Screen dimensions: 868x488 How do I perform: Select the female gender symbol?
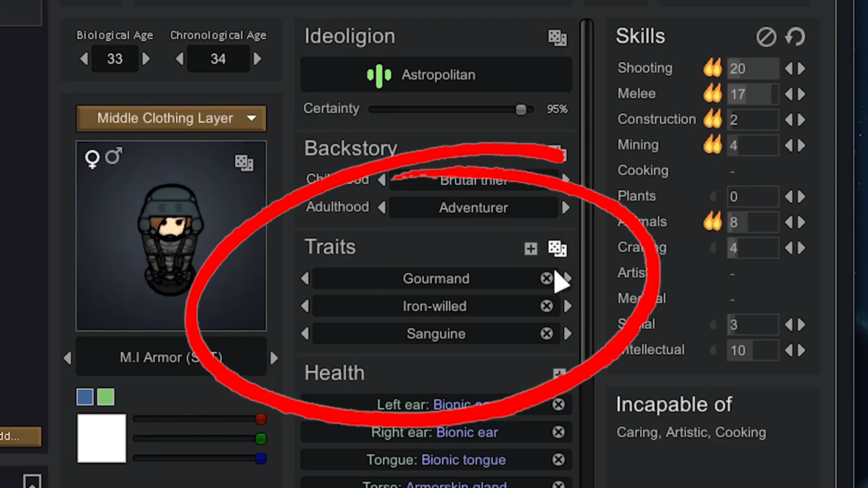point(92,159)
